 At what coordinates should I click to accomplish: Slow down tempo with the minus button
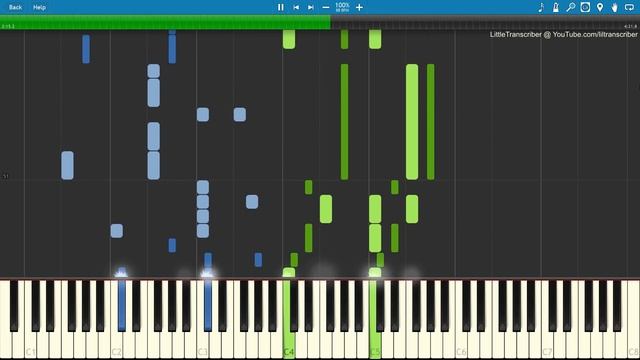pos(326,7)
